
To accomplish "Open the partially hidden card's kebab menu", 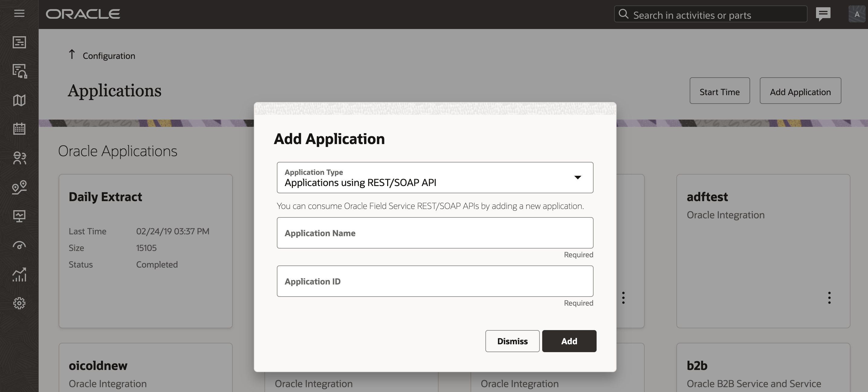I will [623, 298].
